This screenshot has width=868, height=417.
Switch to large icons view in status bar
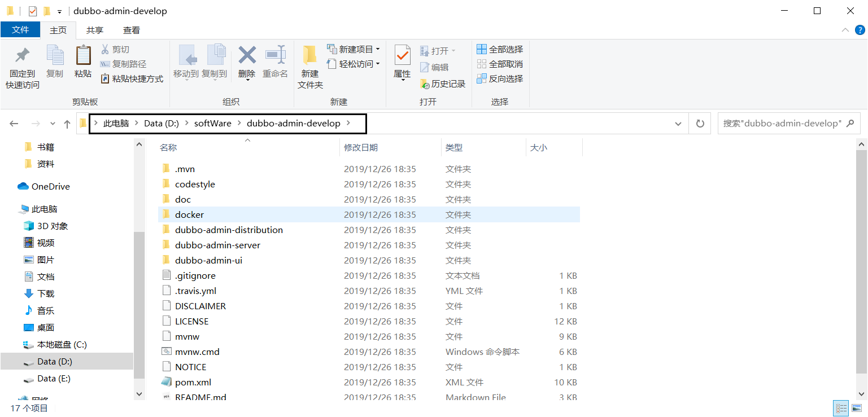tap(856, 408)
